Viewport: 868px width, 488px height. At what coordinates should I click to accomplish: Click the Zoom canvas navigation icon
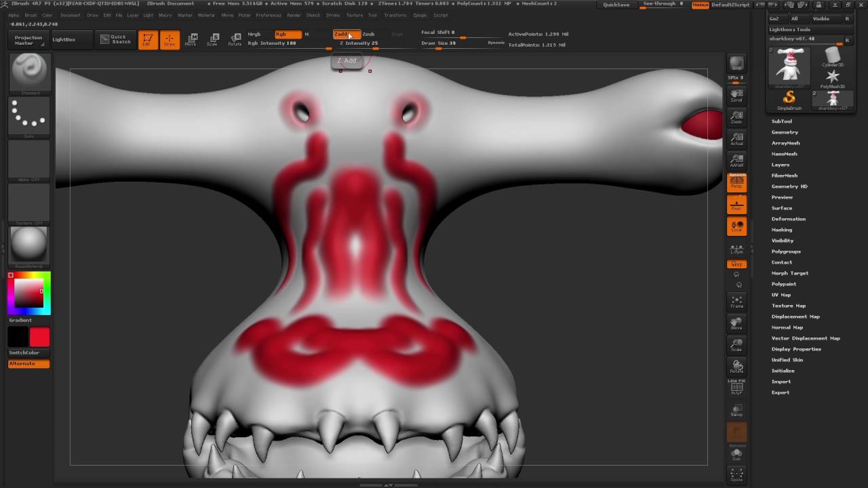click(736, 118)
